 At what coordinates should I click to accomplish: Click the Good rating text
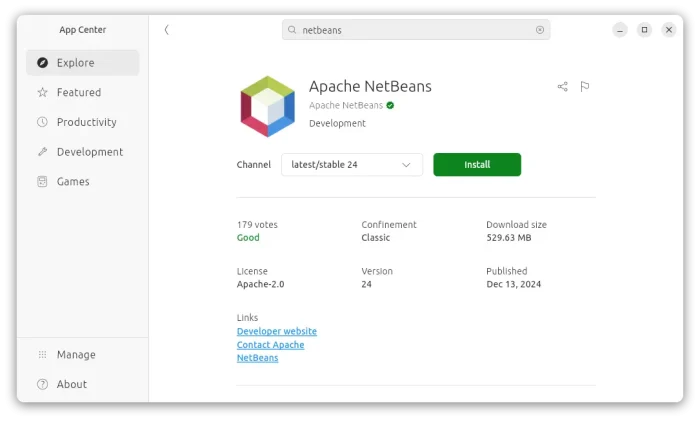tap(248, 238)
